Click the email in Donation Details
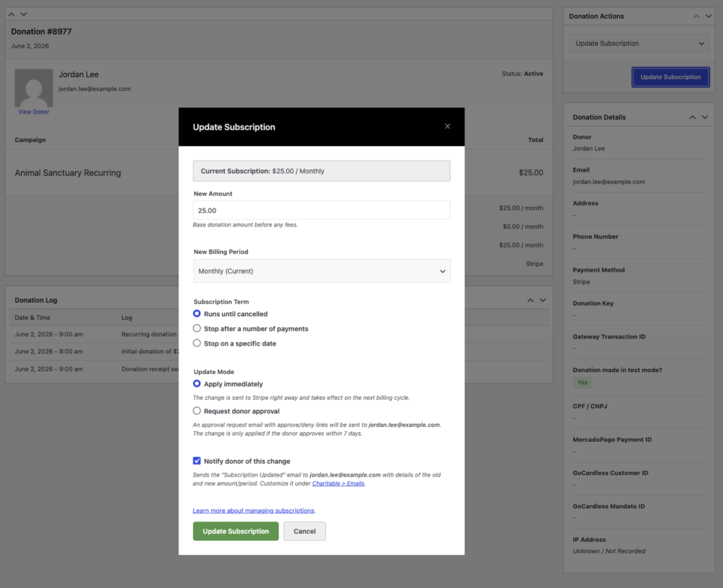The height and width of the screenshot is (588, 723). click(609, 181)
